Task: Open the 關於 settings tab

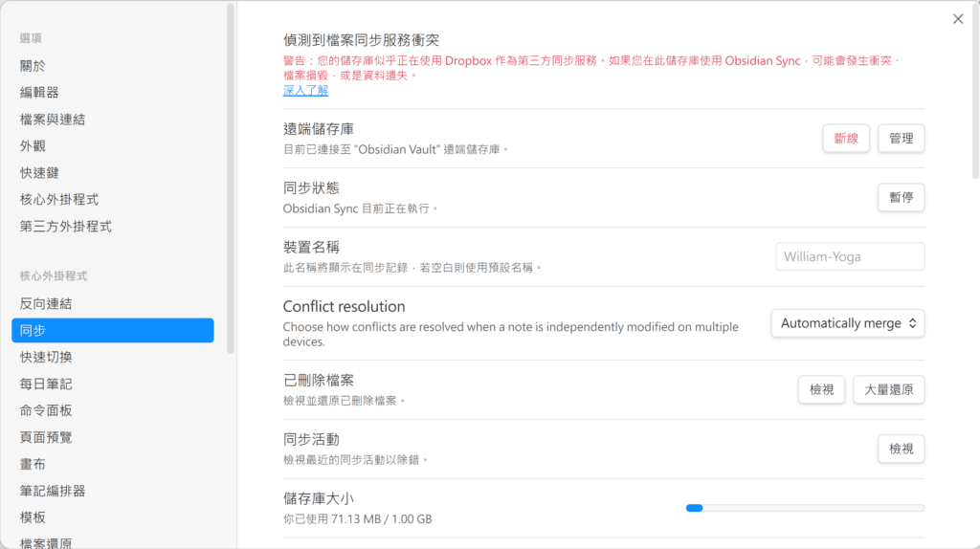Action: click(x=33, y=66)
